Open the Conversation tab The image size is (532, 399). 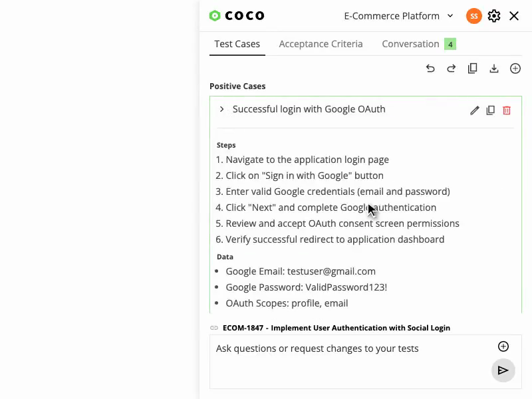(410, 44)
